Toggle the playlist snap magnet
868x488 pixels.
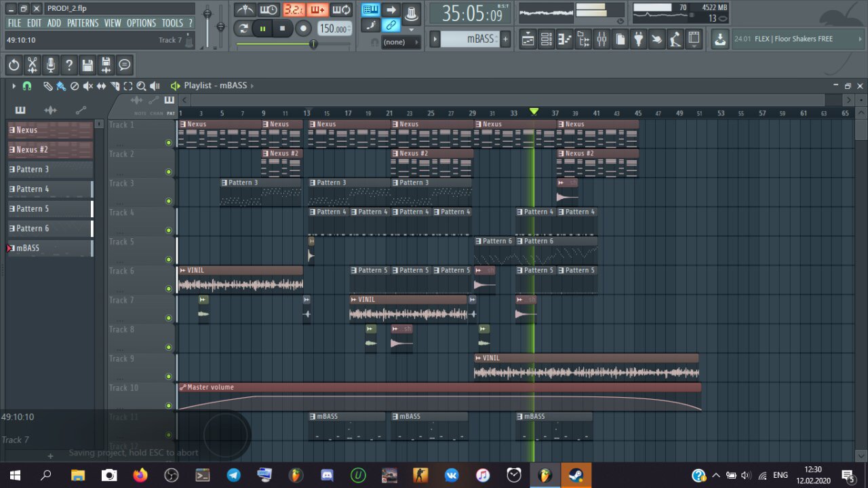point(27,86)
